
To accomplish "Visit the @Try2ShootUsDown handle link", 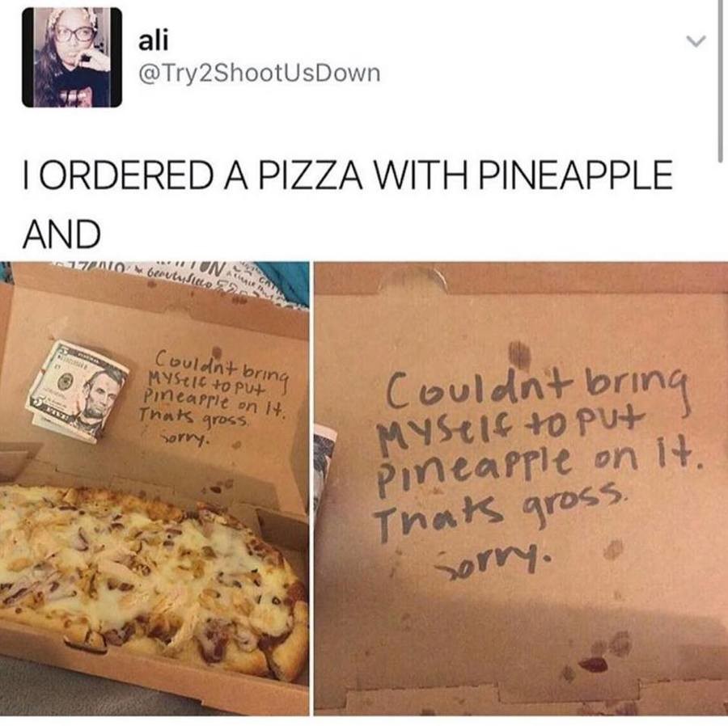I will pyautogui.click(x=259, y=74).
